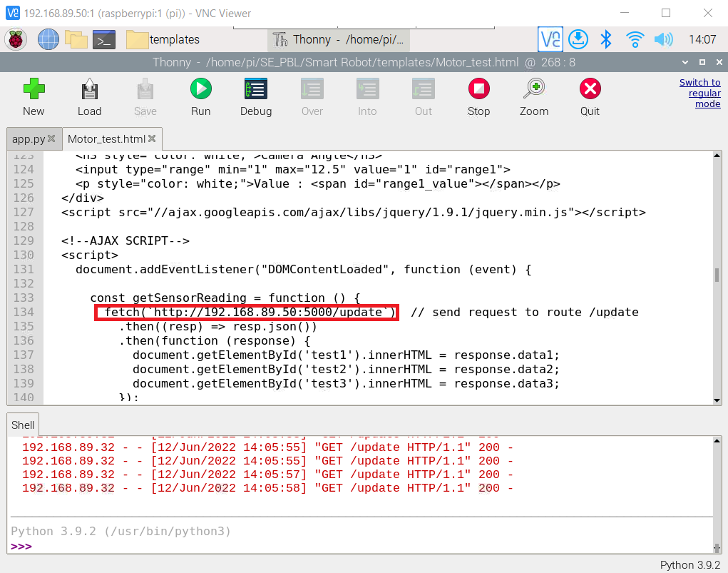Click the editor vertical scrollbar thumb
The height and width of the screenshot is (573, 728).
point(717,274)
